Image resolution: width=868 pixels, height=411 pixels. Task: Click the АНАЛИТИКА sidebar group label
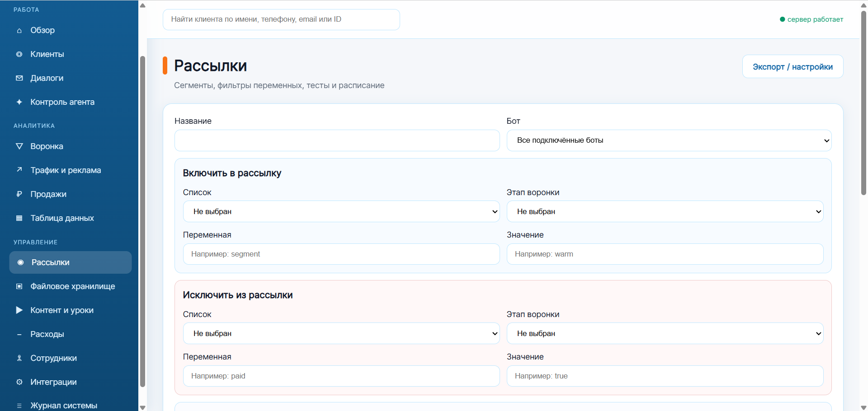pyautogui.click(x=34, y=126)
